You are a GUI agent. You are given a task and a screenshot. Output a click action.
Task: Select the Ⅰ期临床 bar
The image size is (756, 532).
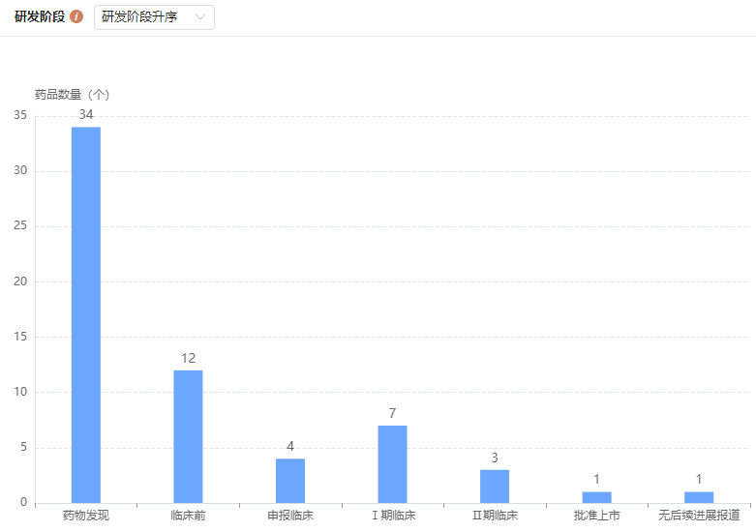392,464
